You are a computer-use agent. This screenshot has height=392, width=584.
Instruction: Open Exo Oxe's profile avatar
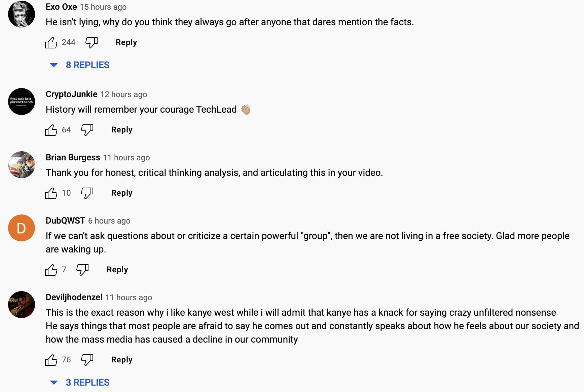[x=22, y=14]
